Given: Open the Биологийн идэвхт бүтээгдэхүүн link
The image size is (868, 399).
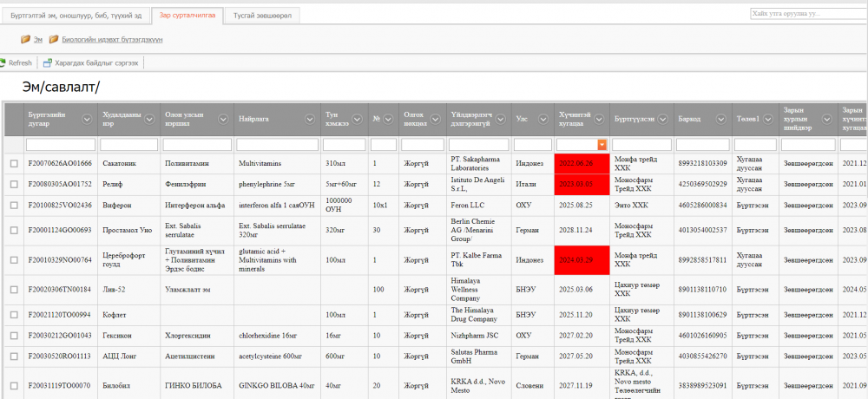Looking at the screenshot, I should [x=112, y=39].
